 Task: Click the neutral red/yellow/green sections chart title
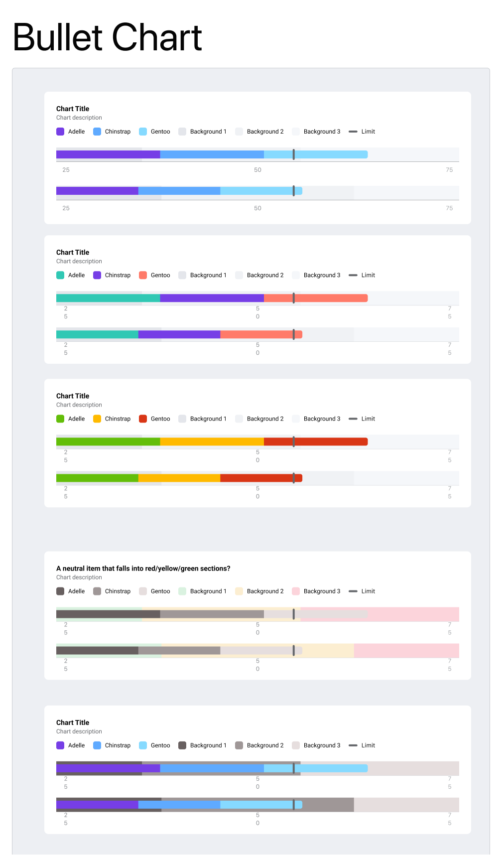143,569
